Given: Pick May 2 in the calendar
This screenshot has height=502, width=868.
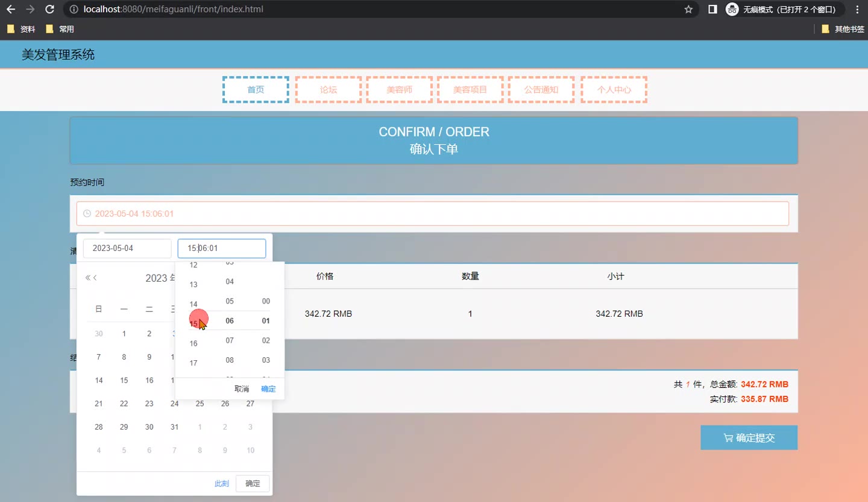Looking at the screenshot, I should 149,334.
